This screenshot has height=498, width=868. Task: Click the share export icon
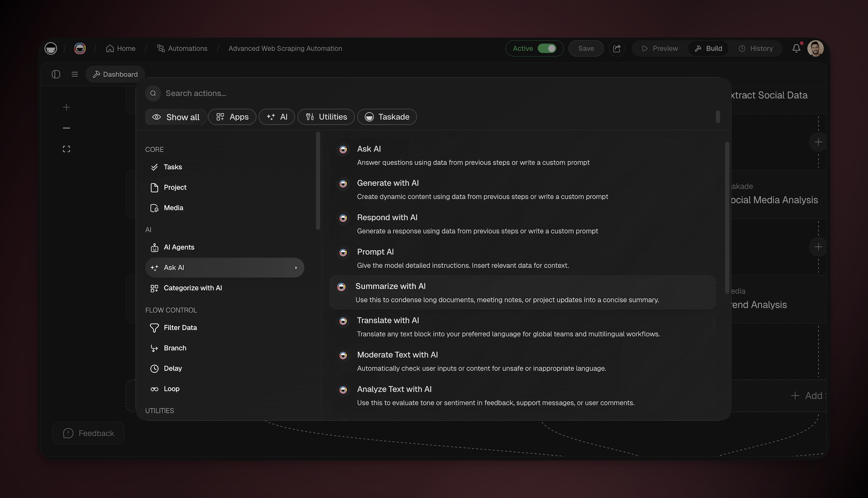(617, 49)
